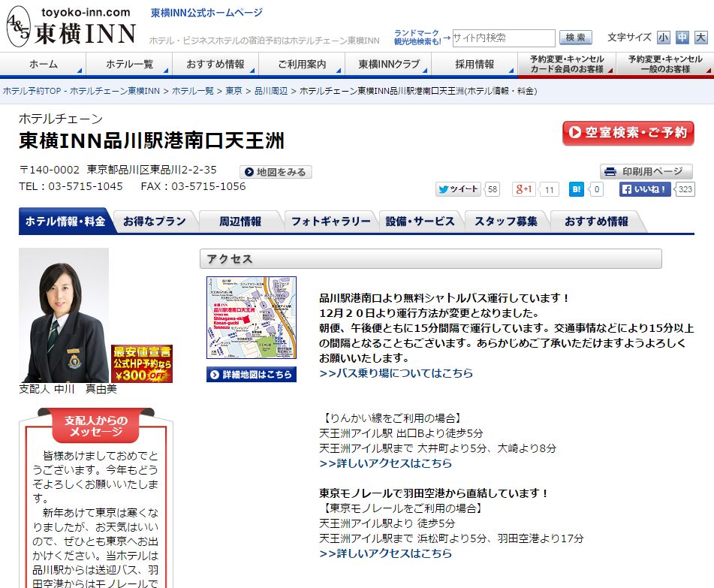The height and width of the screenshot is (588, 714).
Task: Click the 空室検索・ご予約 reservation button
Action: click(x=628, y=133)
